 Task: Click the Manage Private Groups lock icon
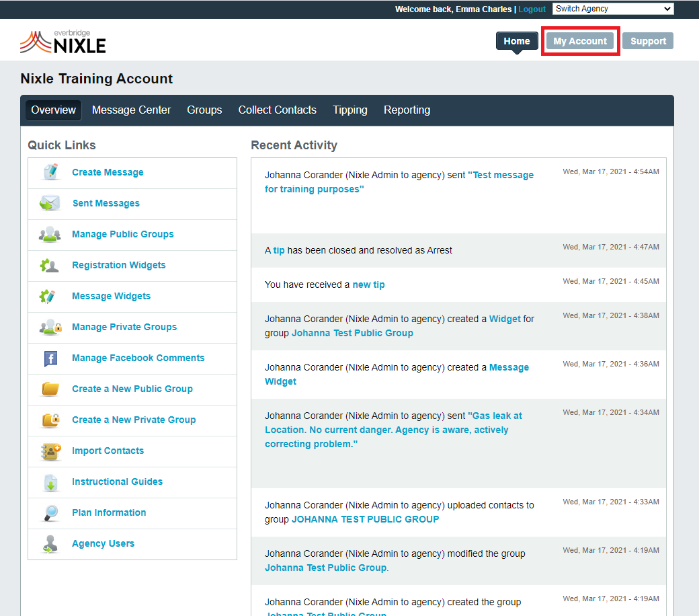click(50, 327)
